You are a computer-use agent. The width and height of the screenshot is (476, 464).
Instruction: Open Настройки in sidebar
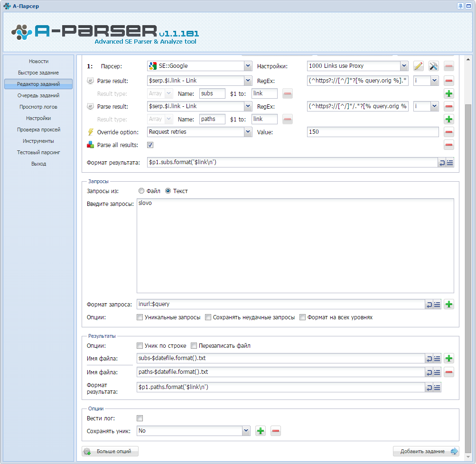point(38,118)
